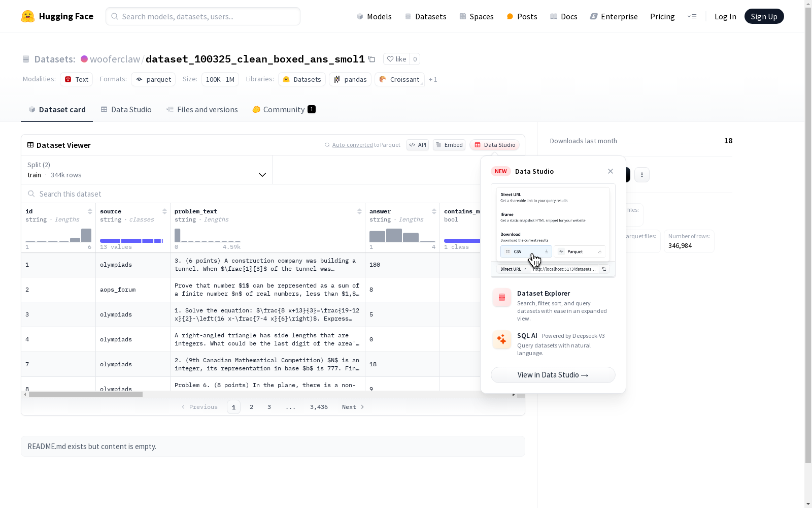Click the Text modality tag
Screen dimensions: 812x508
(x=77, y=79)
